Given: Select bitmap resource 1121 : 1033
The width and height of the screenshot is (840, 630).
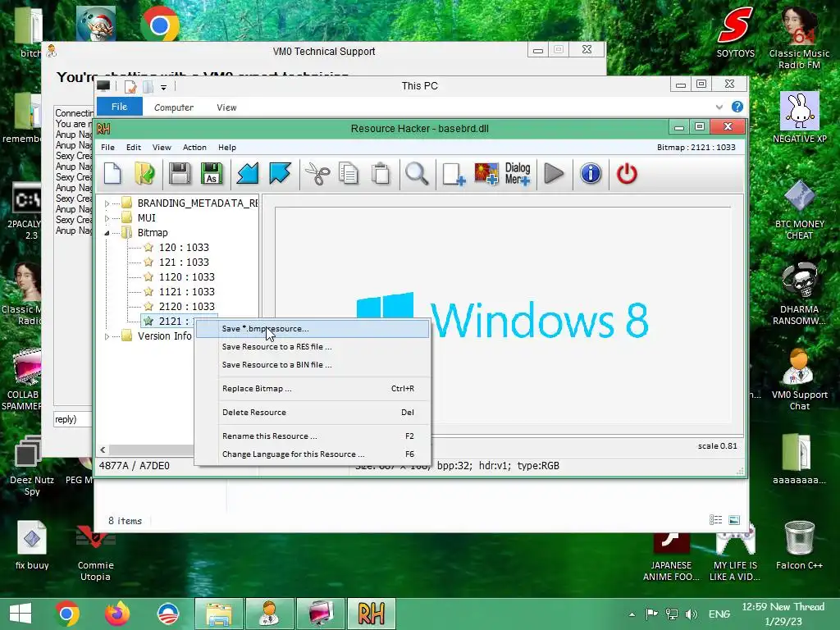Looking at the screenshot, I should coord(186,291).
